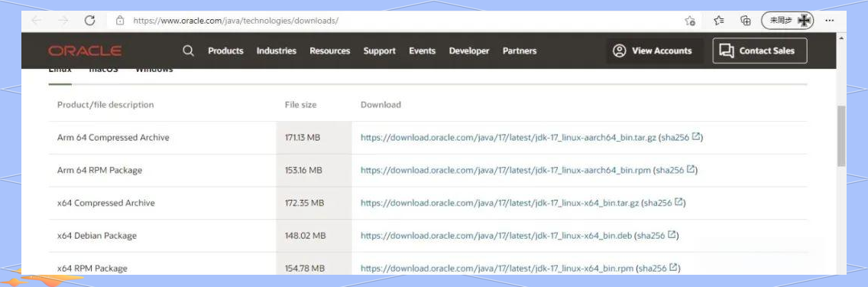Click external-link icon in x64 RPM Package row
This screenshot has height=287, width=868.
(674, 267)
